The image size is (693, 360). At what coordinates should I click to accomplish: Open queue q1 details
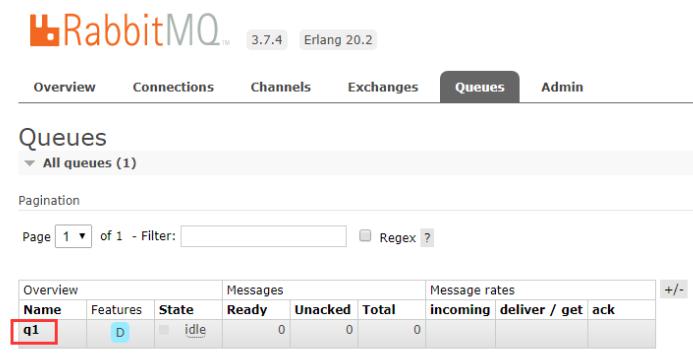(x=31, y=330)
